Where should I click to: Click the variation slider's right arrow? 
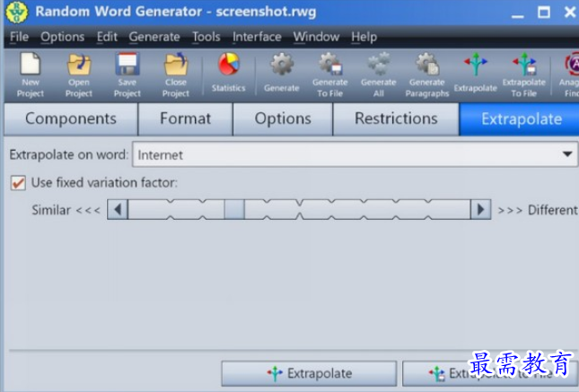(482, 210)
